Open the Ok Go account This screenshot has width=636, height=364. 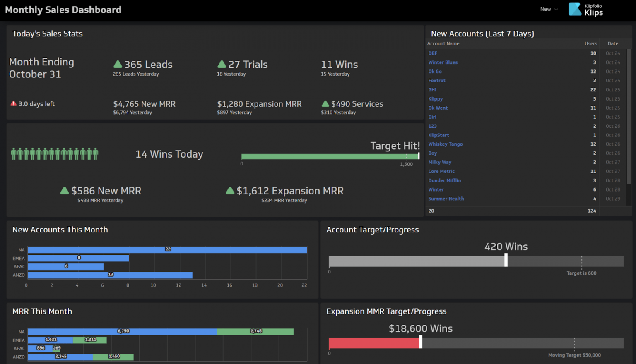pos(435,71)
